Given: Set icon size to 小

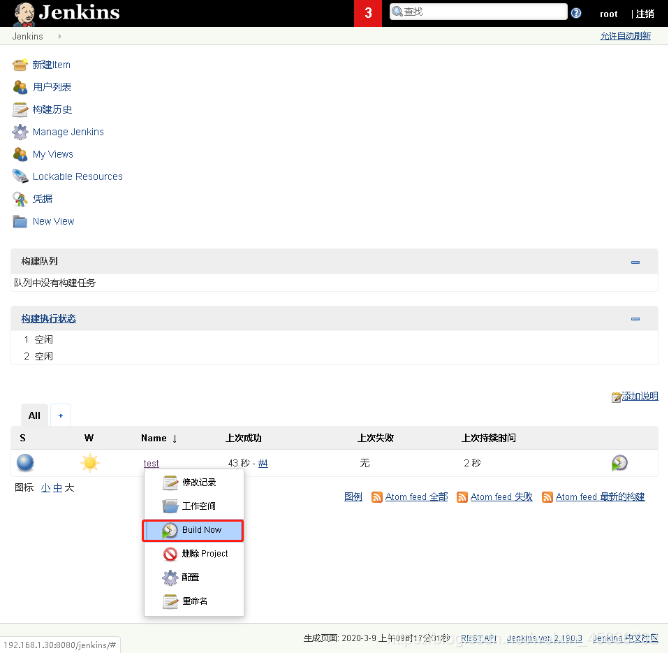Looking at the screenshot, I should click(46, 488).
